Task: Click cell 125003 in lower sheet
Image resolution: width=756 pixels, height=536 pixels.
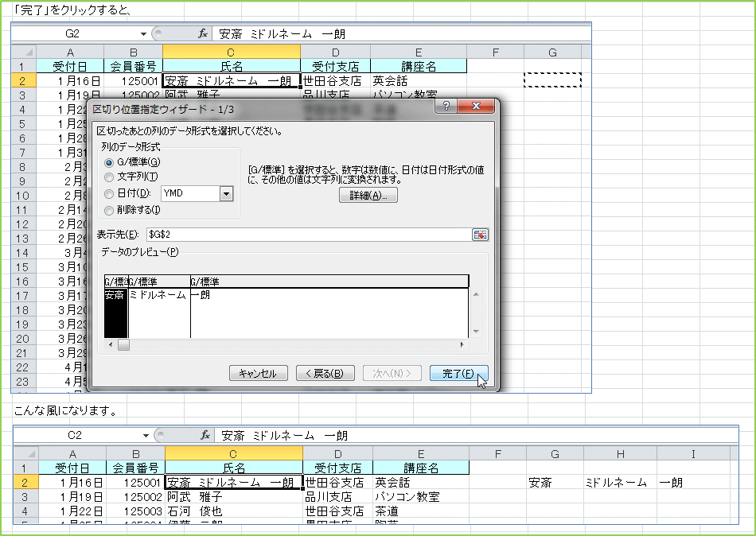Action: pyautogui.click(x=136, y=511)
